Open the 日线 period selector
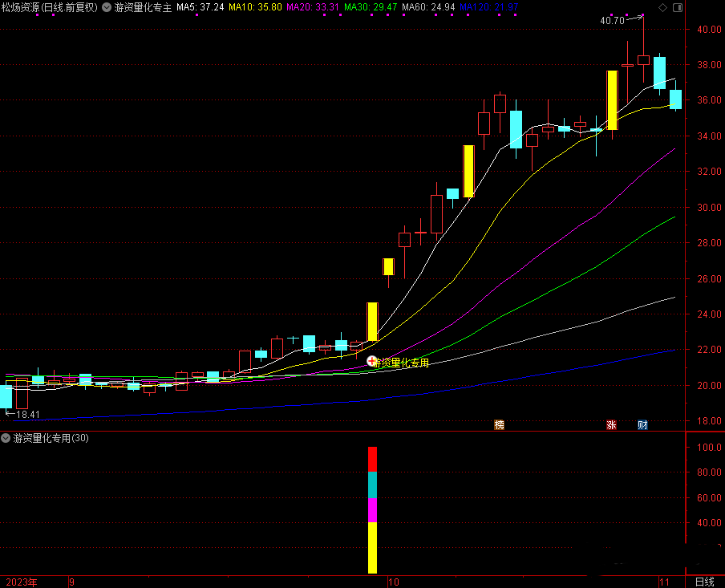725x588 pixels. [704, 582]
